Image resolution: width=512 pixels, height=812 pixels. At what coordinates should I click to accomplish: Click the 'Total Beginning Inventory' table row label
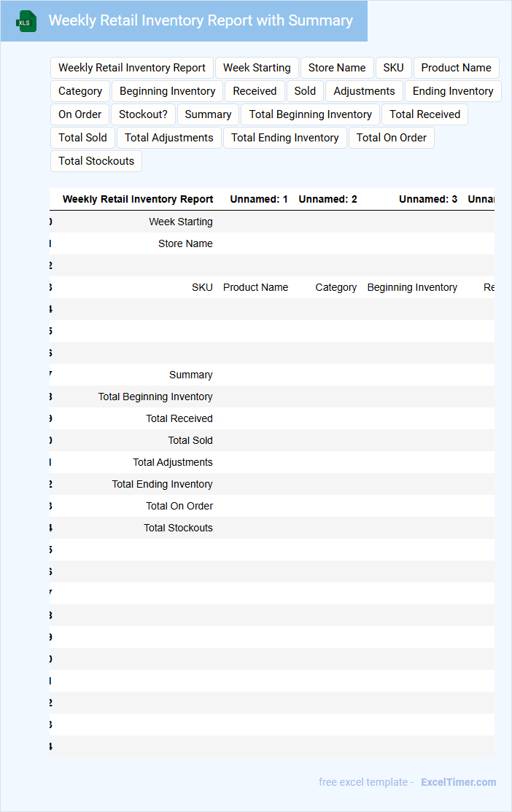[155, 397]
